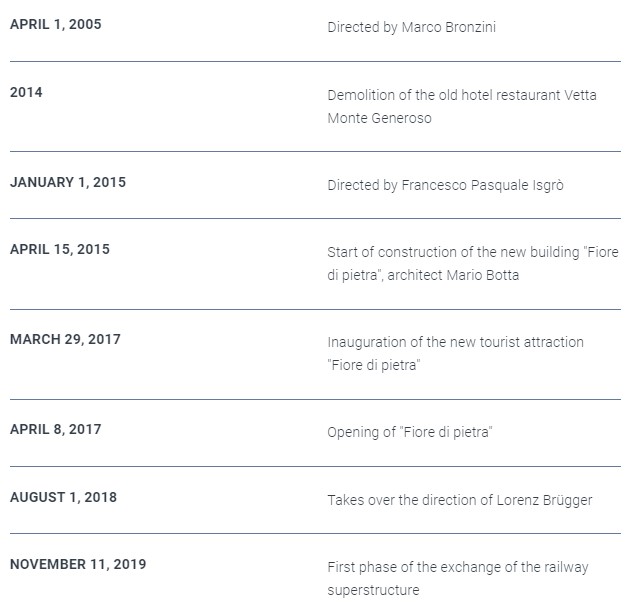Click Directed by Francesco Pasquale Isgrò text
Viewport: 637px width, 614px height.
tap(445, 185)
